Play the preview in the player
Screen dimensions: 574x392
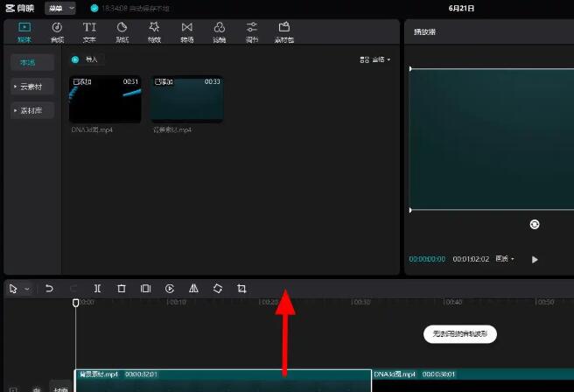pos(535,259)
